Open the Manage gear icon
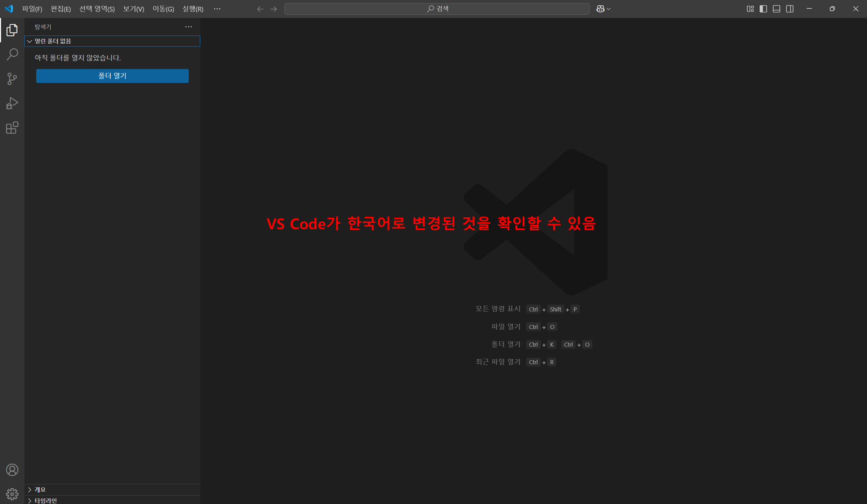The height and width of the screenshot is (504, 867). click(x=12, y=494)
